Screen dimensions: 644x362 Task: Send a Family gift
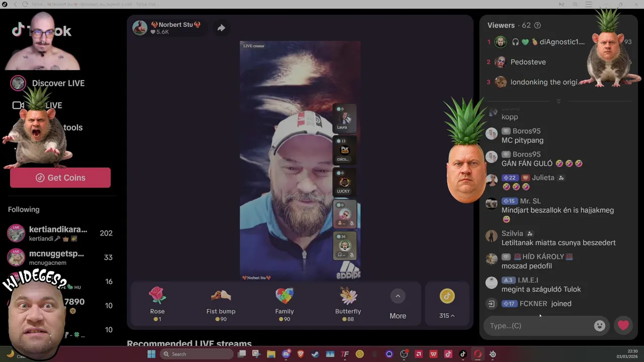point(284,304)
